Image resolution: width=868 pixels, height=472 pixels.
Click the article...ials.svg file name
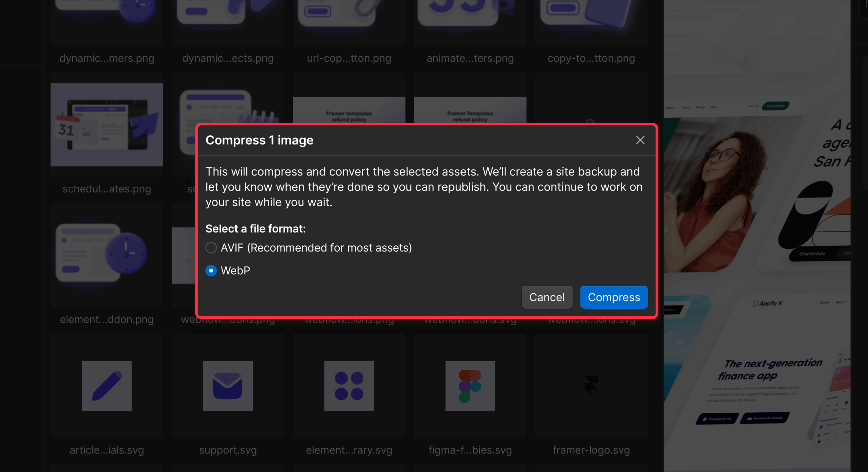point(107,450)
